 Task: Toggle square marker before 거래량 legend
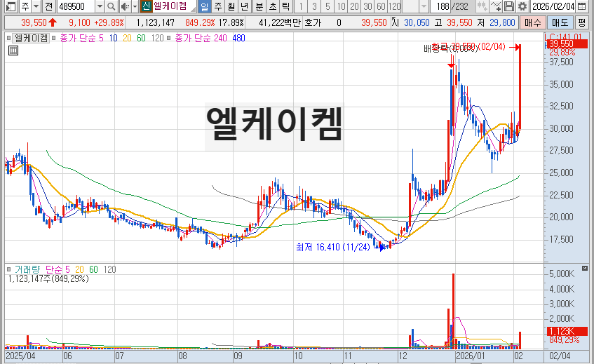pos(8,270)
